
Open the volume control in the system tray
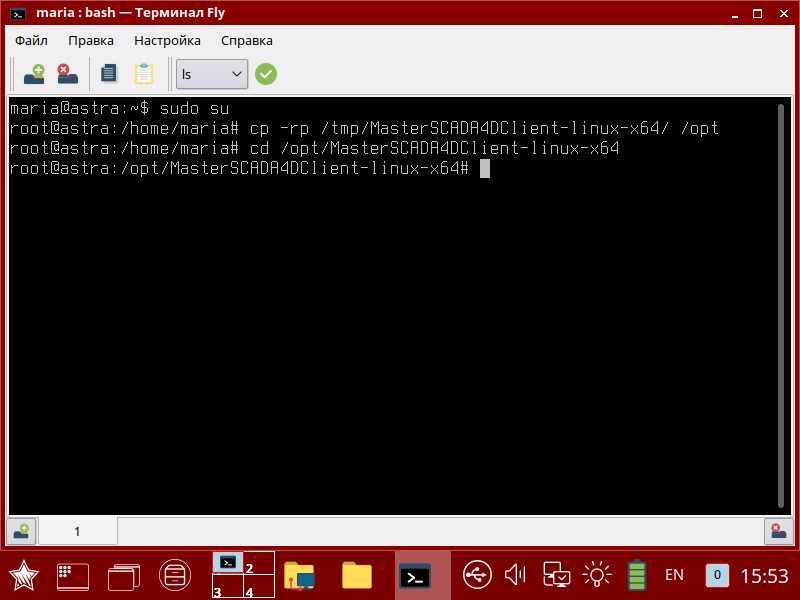tap(514, 574)
